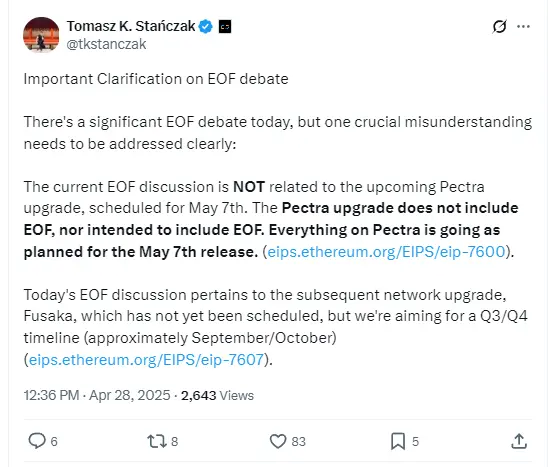This screenshot has width=548, height=467.
Task: Follow the eips.ethereum.org/EIPS/eip-7607 link
Action: [x=146, y=359]
